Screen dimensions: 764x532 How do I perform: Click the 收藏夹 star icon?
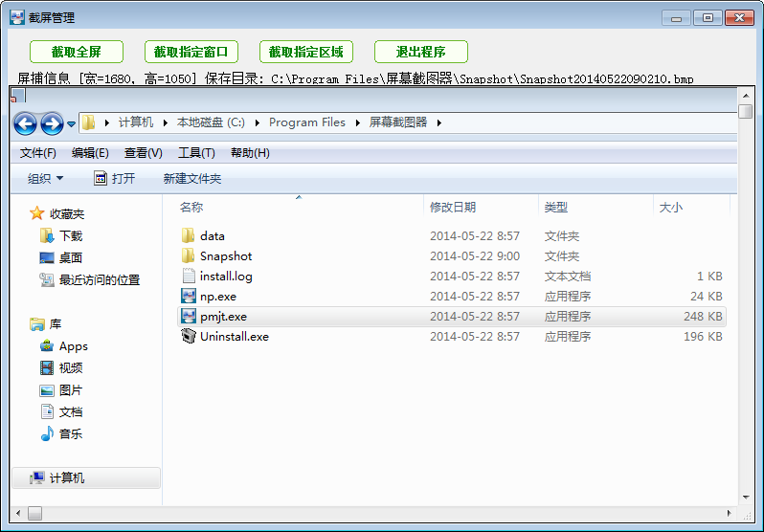[37, 213]
